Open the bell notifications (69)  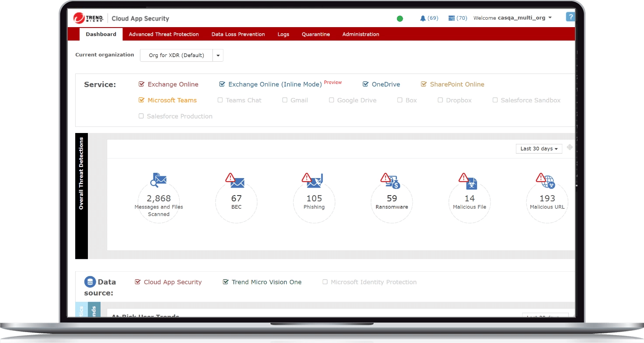point(429,18)
